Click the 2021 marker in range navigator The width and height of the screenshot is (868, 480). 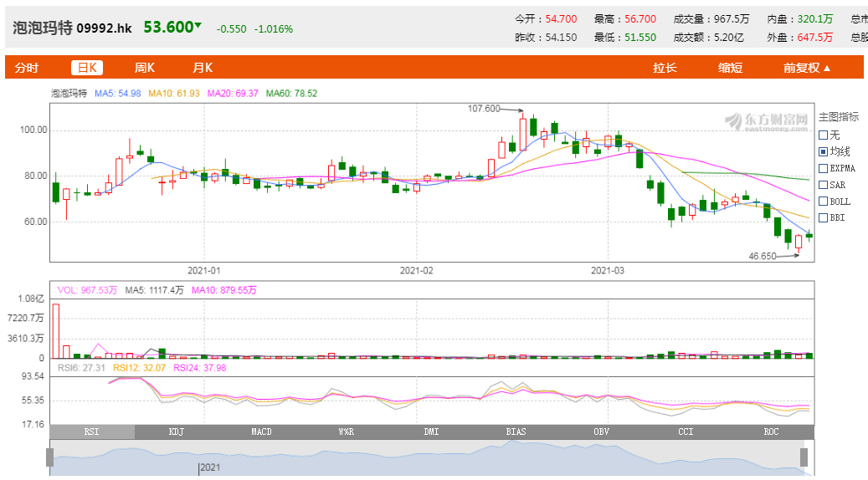click(210, 467)
